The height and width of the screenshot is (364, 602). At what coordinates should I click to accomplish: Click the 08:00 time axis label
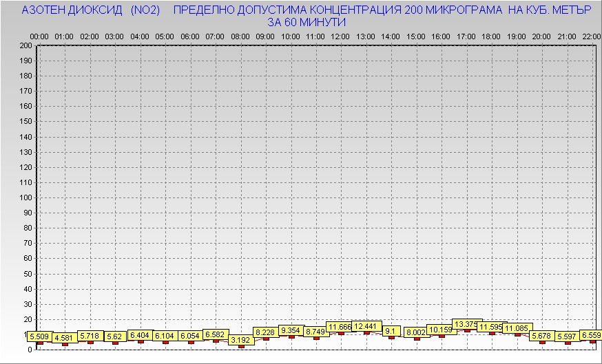click(x=240, y=36)
